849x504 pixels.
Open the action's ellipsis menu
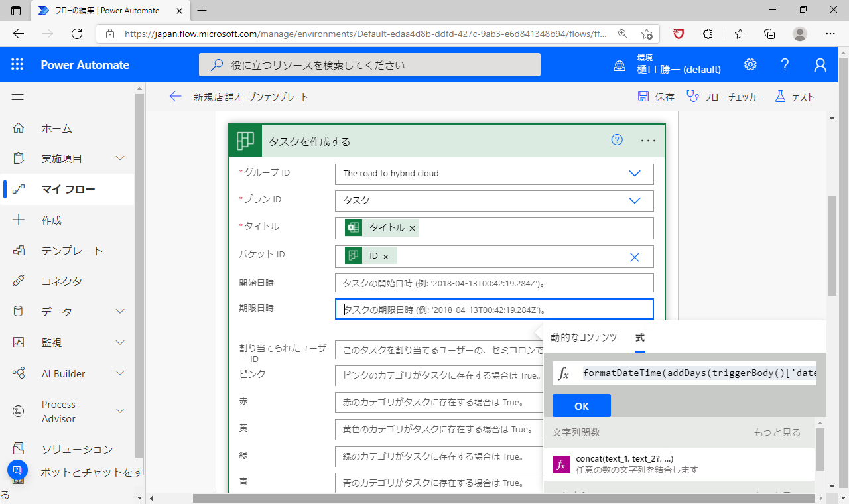(648, 141)
